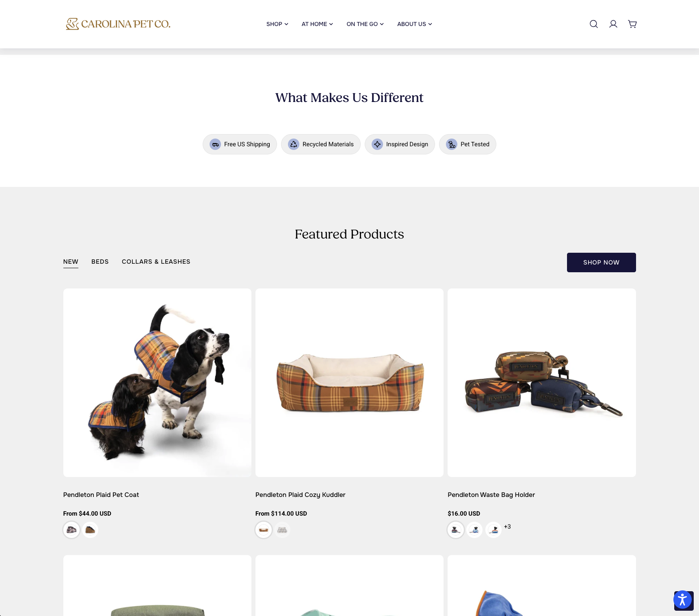This screenshot has width=699, height=616.
Task: Select third swatch under Waste Bag Holder
Action: tap(493, 530)
